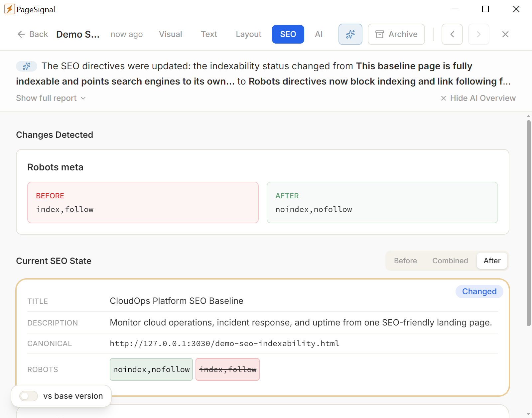The height and width of the screenshot is (418, 532).
Task: Select the Before SEO state view
Action: [x=405, y=261]
